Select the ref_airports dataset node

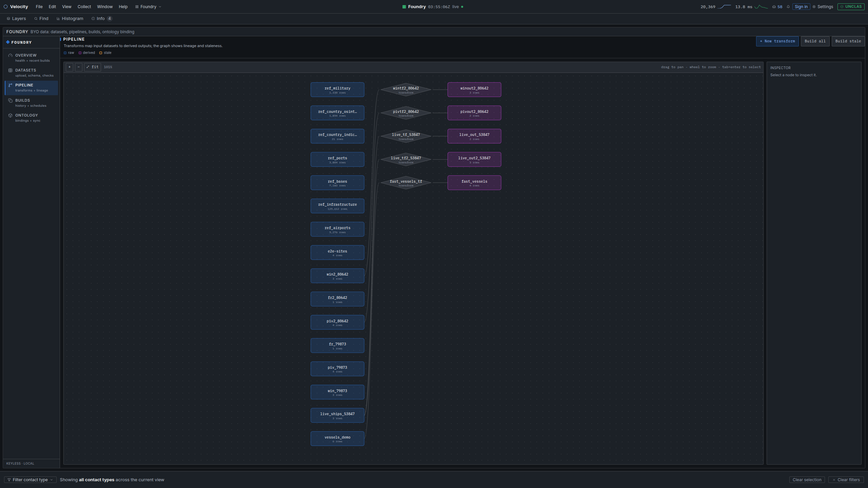[x=337, y=229]
